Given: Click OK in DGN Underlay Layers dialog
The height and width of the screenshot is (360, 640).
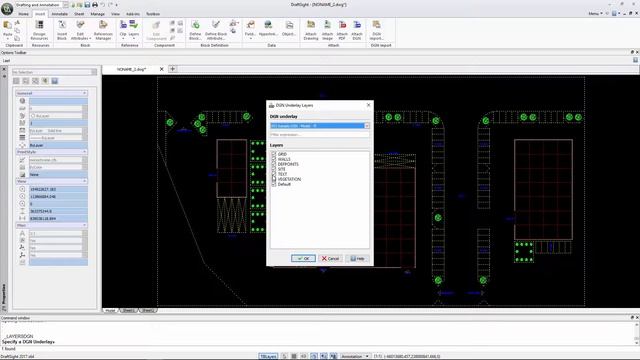Looking at the screenshot, I should coord(303,258).
